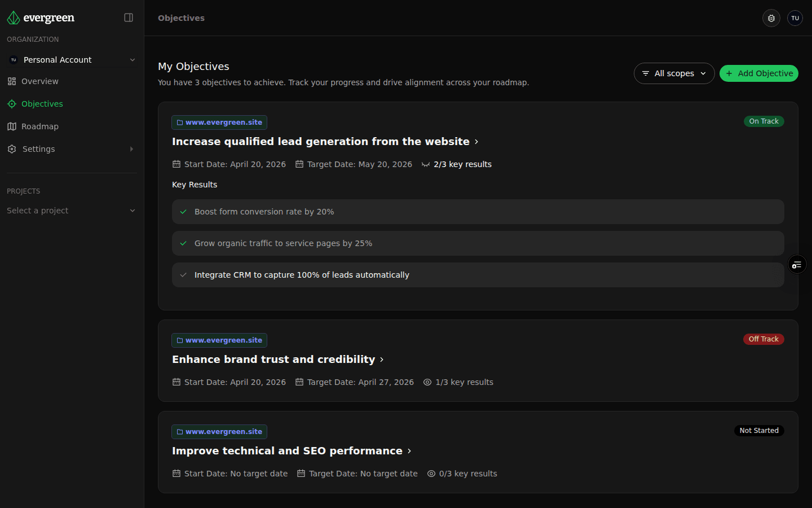
Task: Open the www.evergreen.site link badge
Action: tap(219, 122)
